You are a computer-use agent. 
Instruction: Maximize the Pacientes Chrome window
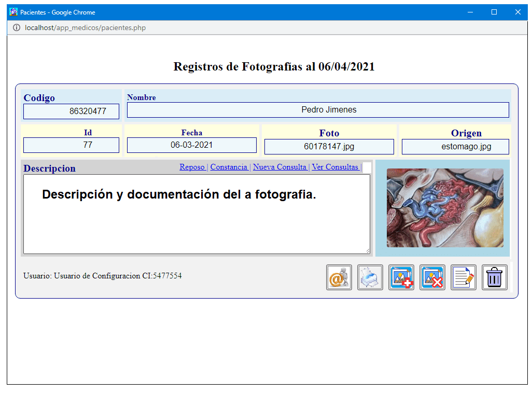[494, 12]
